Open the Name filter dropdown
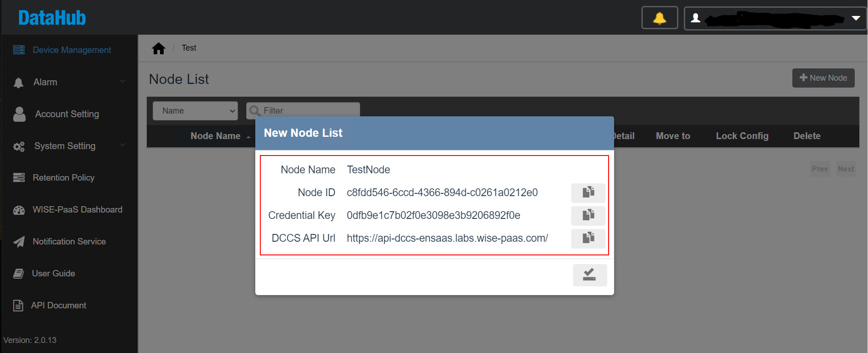Image resolution: width=868 pixels, height=353 pixels. pos(195,111)
